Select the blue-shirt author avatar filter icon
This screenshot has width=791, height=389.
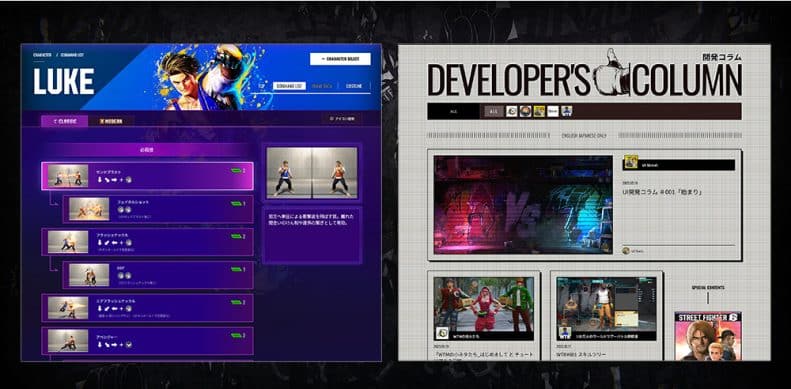point(567,112)
